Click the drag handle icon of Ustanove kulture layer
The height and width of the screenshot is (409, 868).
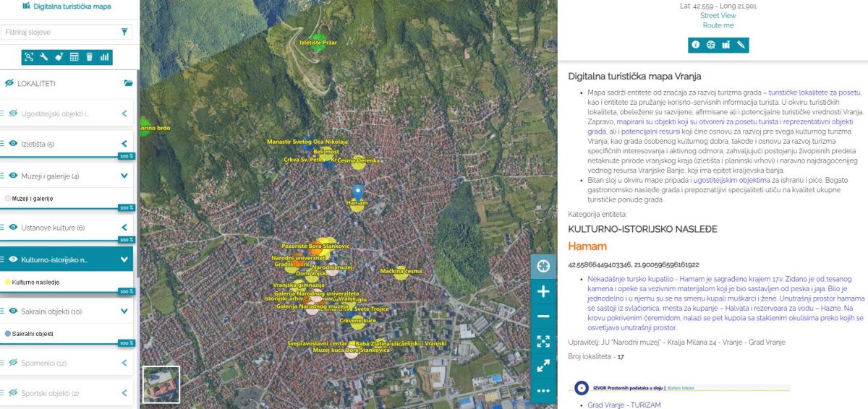pyautogui.click(x=2, y=228)
